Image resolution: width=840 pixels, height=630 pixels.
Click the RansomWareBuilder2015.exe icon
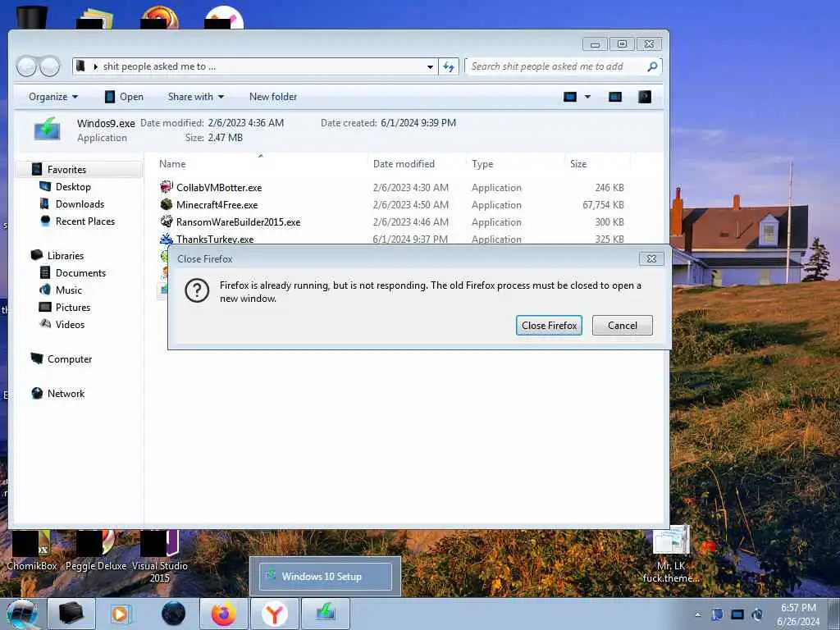point(167,221)
